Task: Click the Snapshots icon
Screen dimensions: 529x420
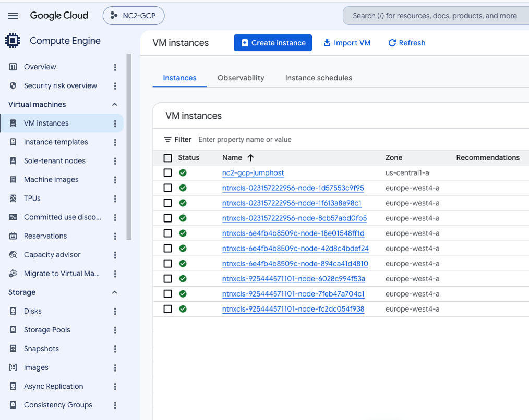Action: (x=13, y=349)
